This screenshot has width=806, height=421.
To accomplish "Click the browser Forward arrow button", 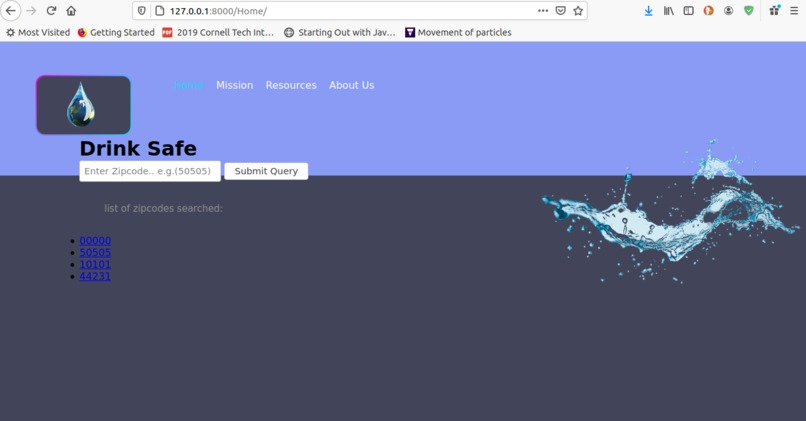I will (31, 10).
